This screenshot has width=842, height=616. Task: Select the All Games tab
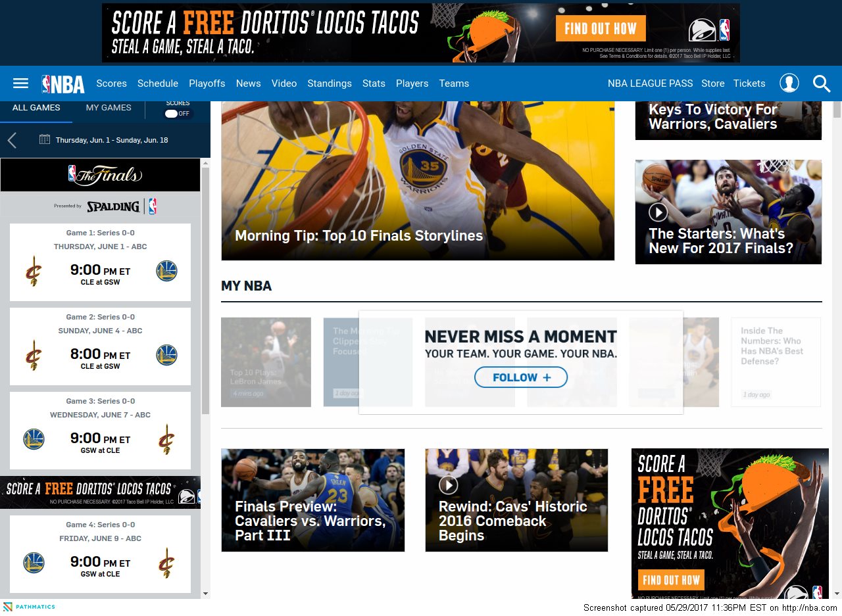click(36, 108)
